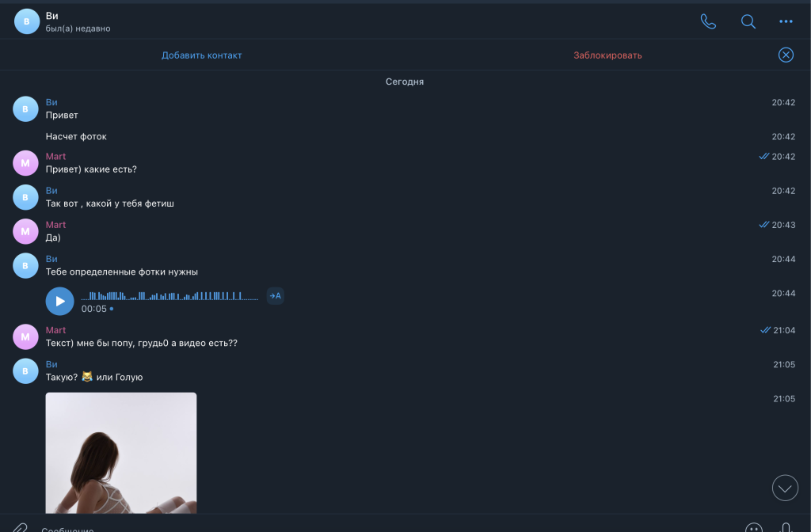
Task: Open the emoji picker icon
Action: point(754,528)
